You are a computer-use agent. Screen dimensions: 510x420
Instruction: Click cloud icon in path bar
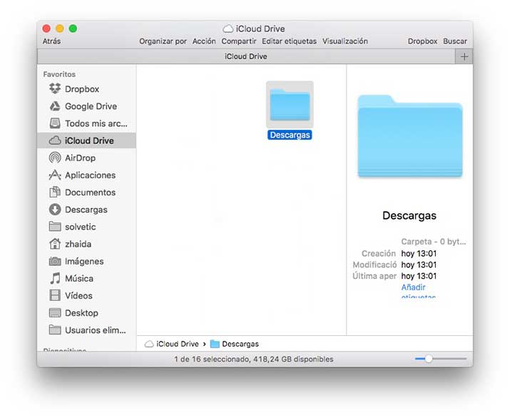[149, 344]
